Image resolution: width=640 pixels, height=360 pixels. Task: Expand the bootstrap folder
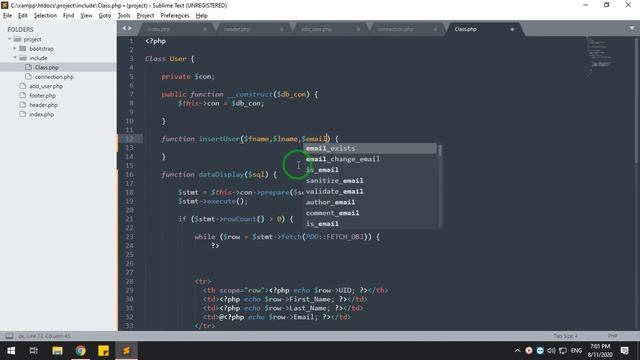click(x=15, y=49)
